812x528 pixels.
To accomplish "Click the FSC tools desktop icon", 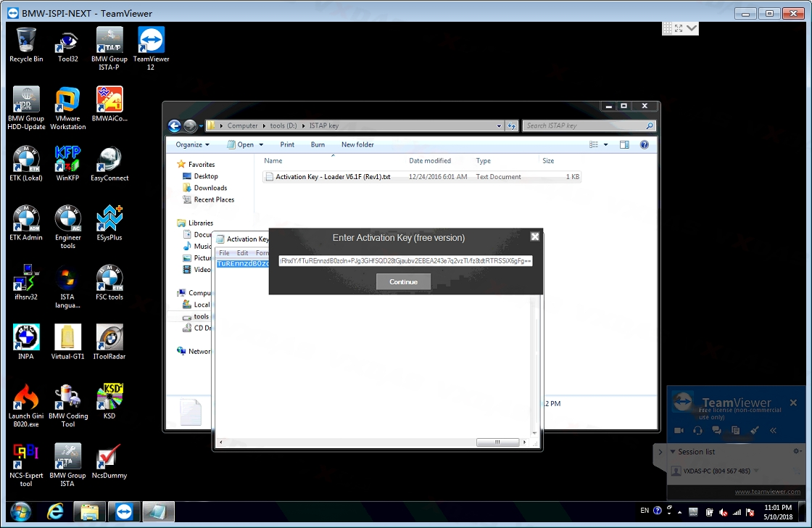I will coord(109,283).
